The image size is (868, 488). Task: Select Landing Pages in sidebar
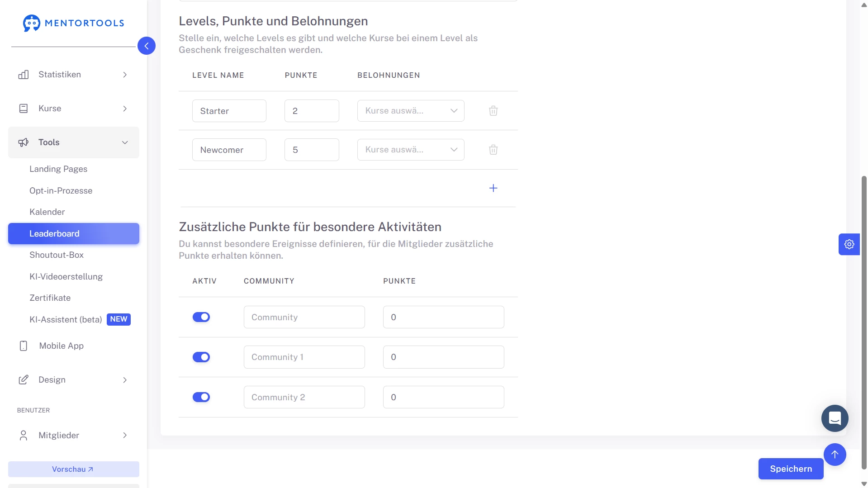[58, 169]
